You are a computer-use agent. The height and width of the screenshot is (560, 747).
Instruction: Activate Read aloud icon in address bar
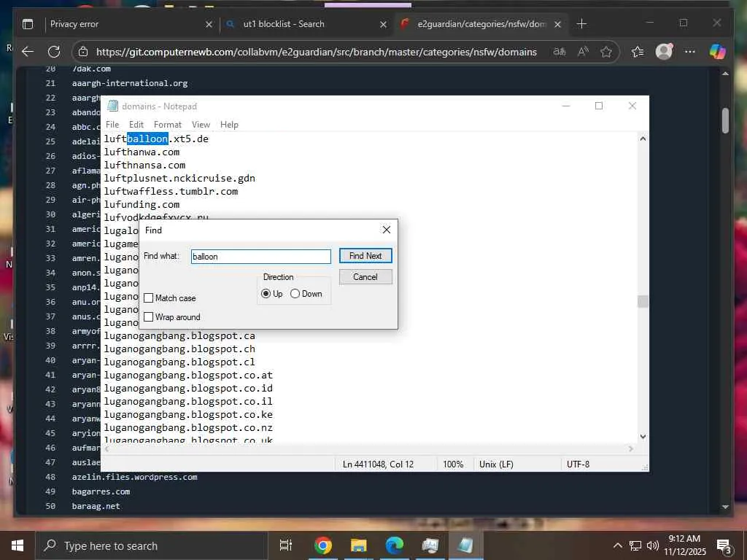pos(583,52)
